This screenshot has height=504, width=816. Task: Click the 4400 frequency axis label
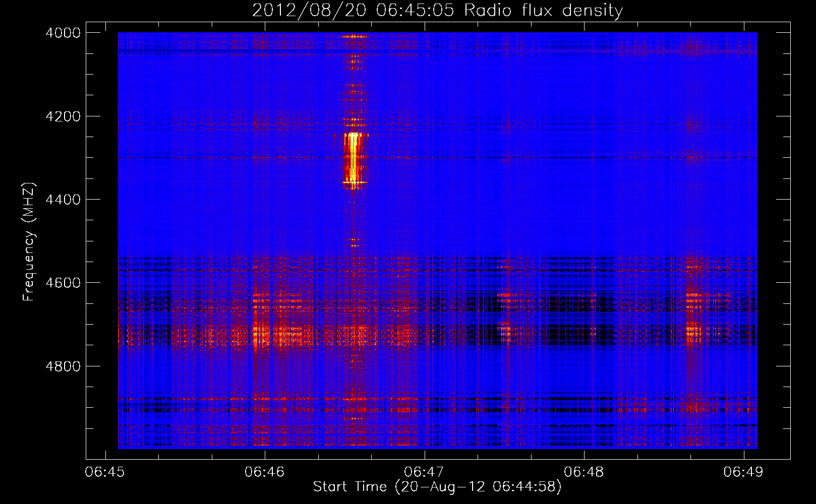click(x=63, y=200)
